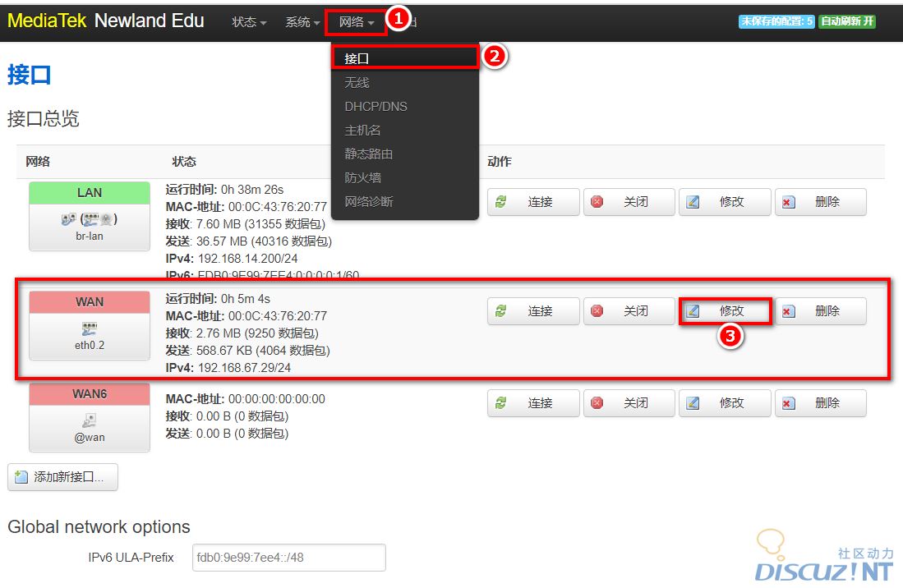Click the WAN 修改 button
Viewport: 903px width, 588px height.
point(725,311)
